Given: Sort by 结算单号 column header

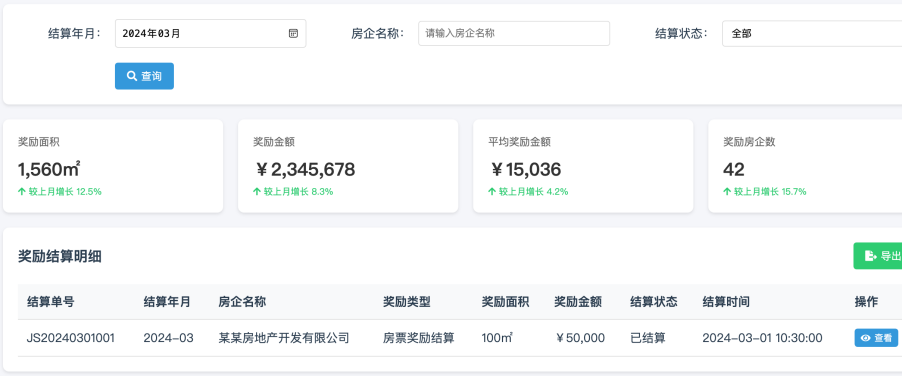Looking at the screenshot, I should (51, 302).
